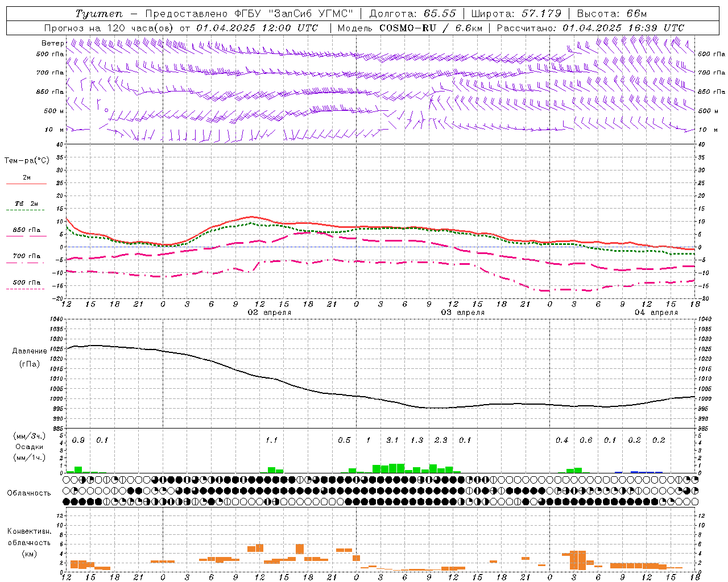Click "10 м" on the left wind axis
Viewport: 728px width, 582px height.
[x=55, y=130]
